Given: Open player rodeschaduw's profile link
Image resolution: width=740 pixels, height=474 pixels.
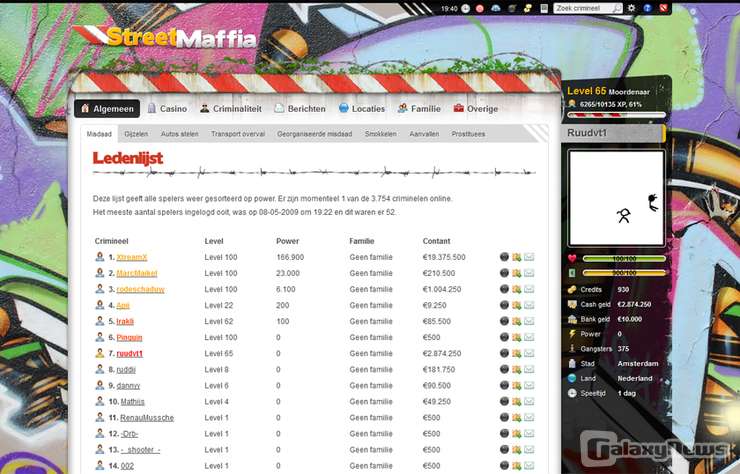Looking at the screenshot, I should [x=141, y=289].
